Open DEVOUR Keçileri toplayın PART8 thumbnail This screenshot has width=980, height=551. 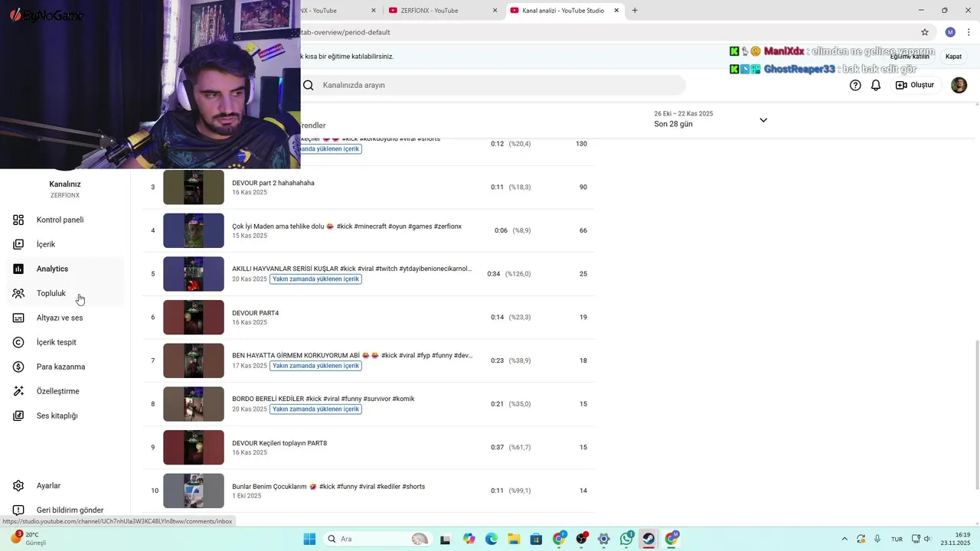pos(194,448)
